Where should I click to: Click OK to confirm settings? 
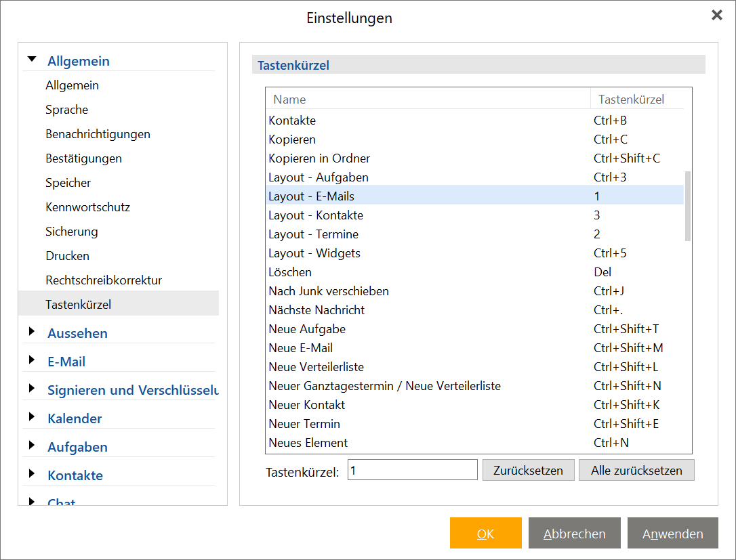(x=485, y=534)
